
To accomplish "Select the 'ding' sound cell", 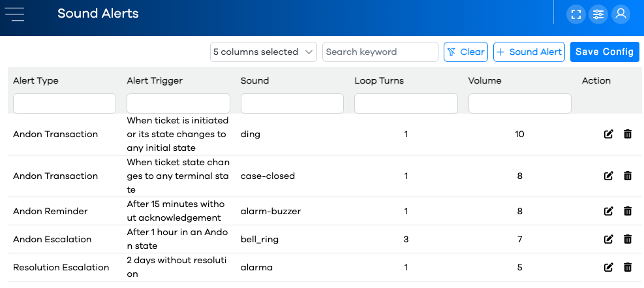I will click(x=250, y=135).
